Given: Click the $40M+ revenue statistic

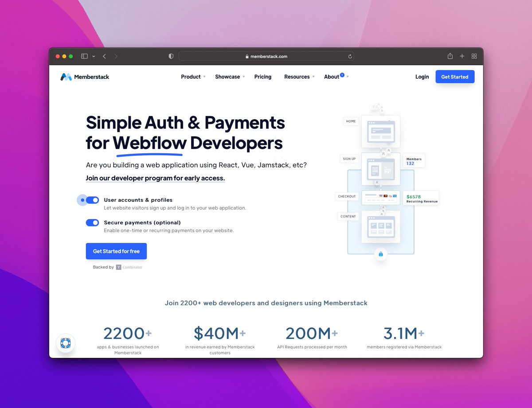Looking at the screenshot, I should 220,340.
